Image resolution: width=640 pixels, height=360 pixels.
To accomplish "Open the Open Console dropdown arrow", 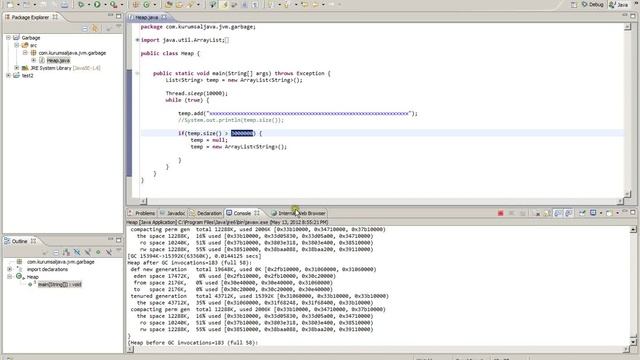I will coord(617,213).
